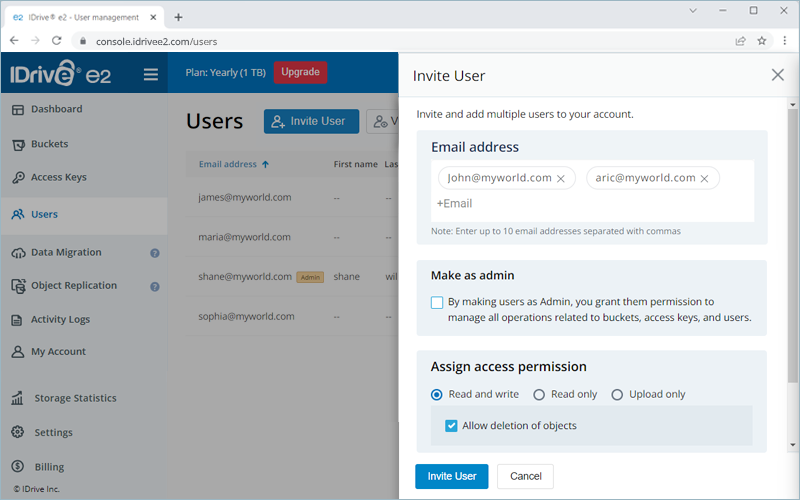Select Read only access permission

(x=539, y=394)
